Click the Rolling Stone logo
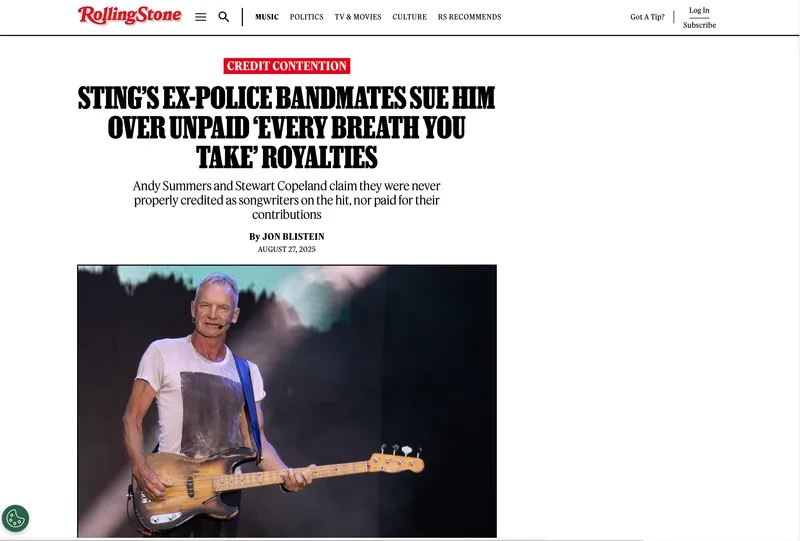The image size is (800, 541). [130, 15]
